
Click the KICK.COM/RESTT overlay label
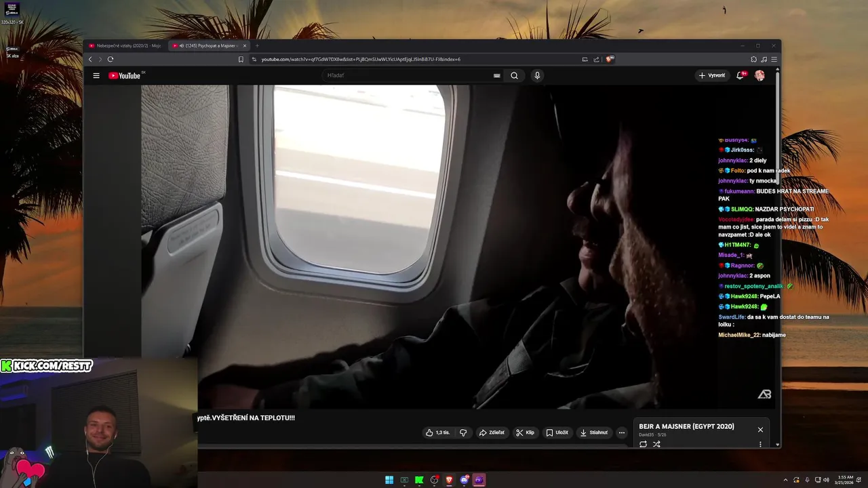point(46,366)
